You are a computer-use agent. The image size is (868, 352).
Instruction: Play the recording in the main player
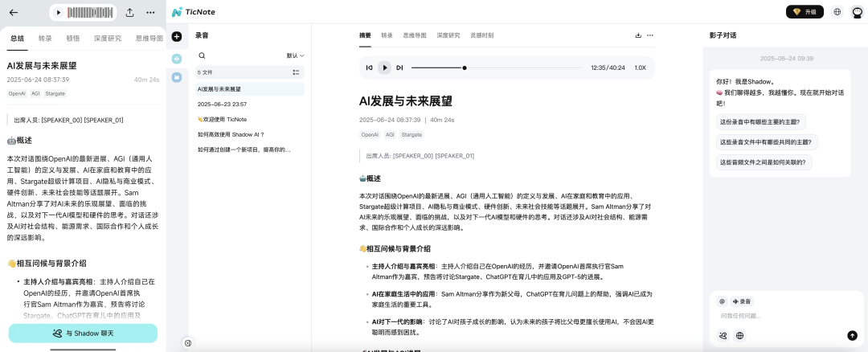click(x=384, y=68)
